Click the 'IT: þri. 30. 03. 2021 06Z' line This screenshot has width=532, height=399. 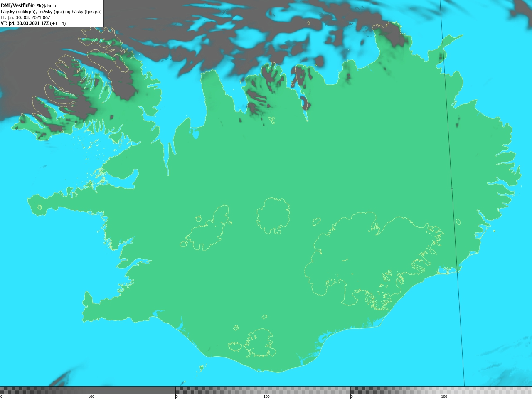[x=26, y=17]
